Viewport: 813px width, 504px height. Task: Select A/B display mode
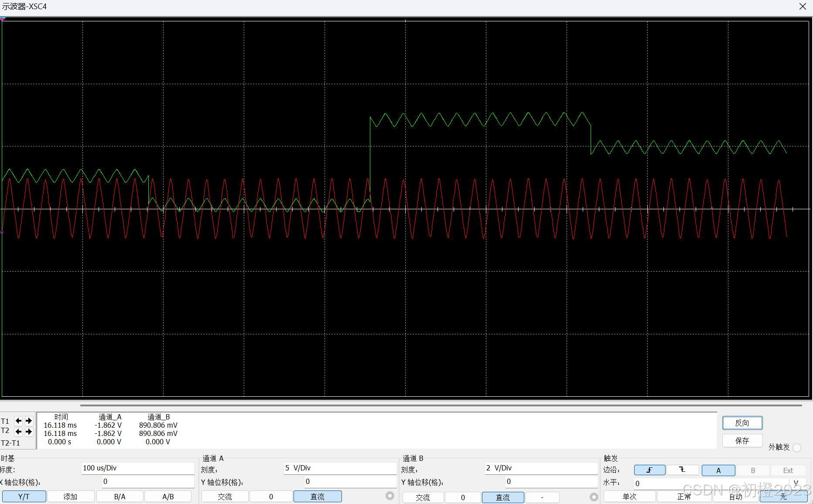[168, 497]
